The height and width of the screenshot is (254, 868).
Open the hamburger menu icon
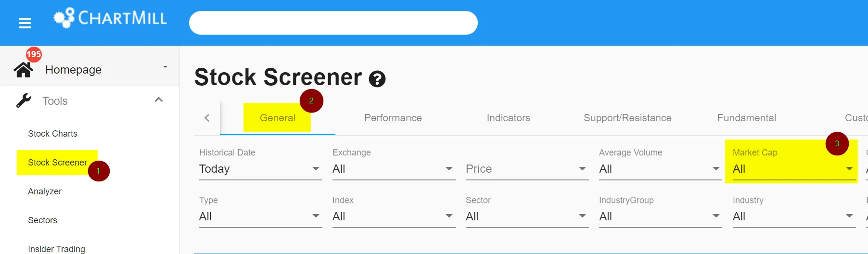pos(25,23)
